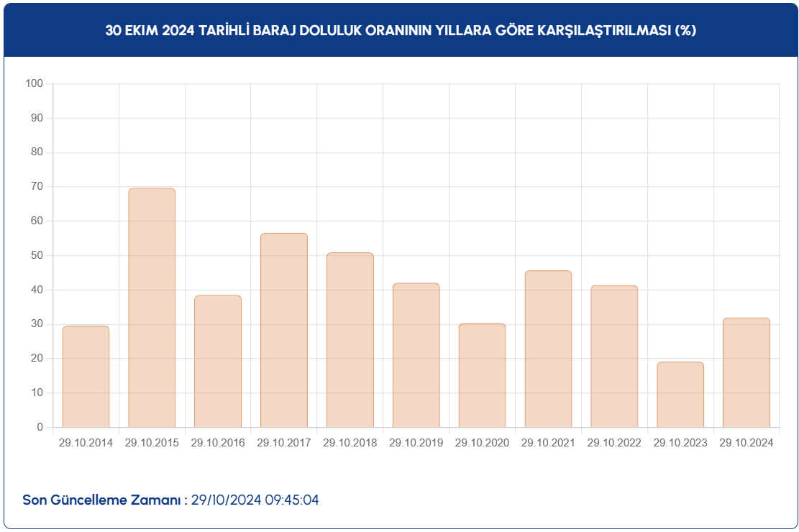Click the 0 label on y-axis
The height and width of the screenshot is (532, 799).
pyautogui.click(x=40, y=427)
